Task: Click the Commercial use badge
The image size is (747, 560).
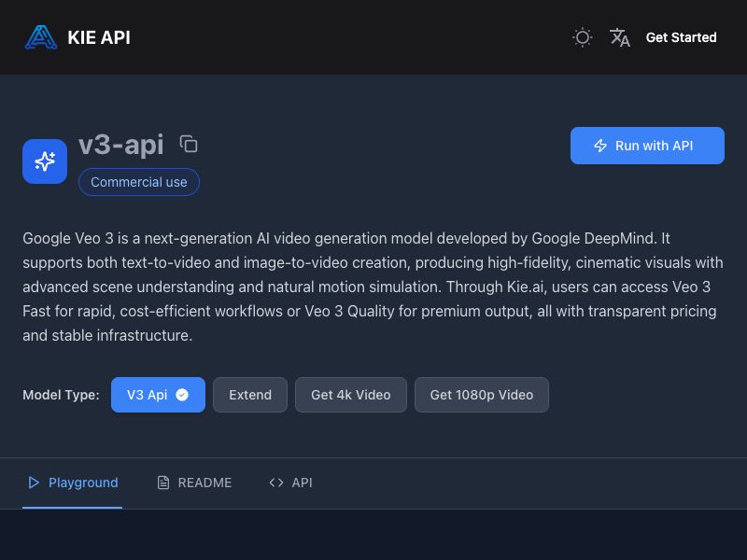Action: [138, 181]
